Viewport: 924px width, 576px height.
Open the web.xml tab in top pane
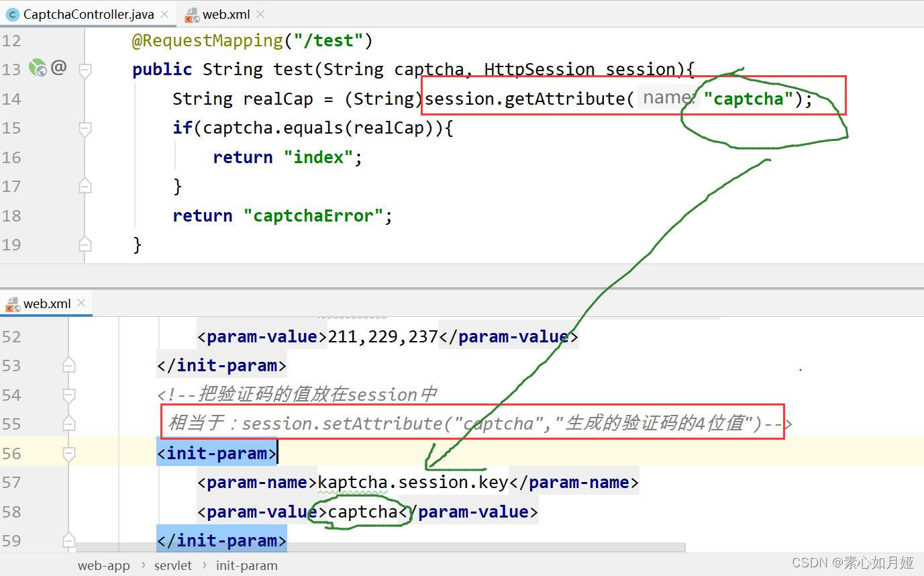click(x=225, y=14)
